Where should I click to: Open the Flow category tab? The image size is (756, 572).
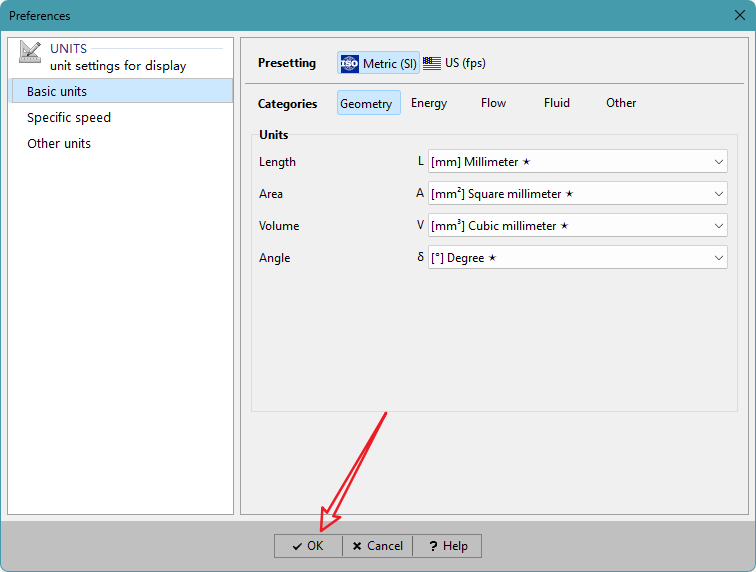pyautogui.click(x=493, y=103)
